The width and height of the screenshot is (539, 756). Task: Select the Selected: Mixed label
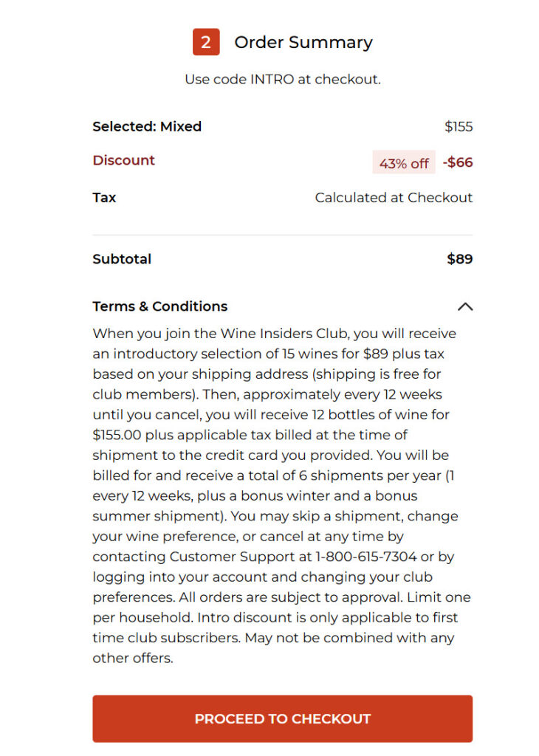[147, 126]
